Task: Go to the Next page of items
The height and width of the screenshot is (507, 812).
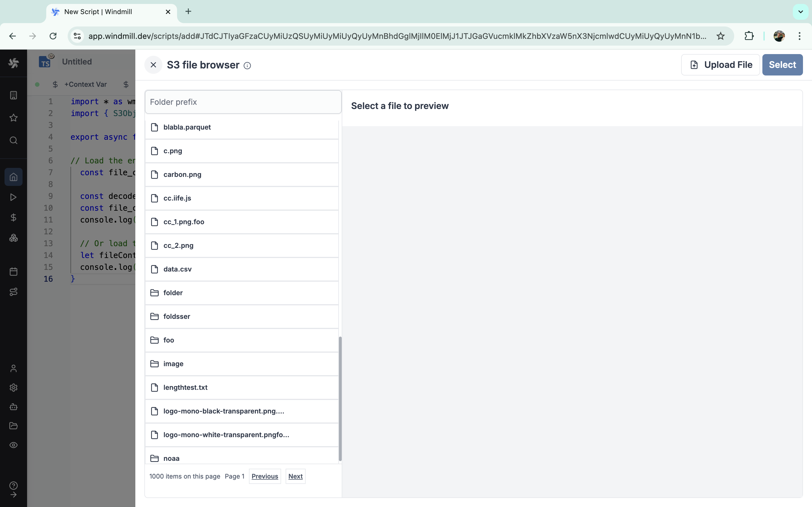Action: tap(295, 476)
